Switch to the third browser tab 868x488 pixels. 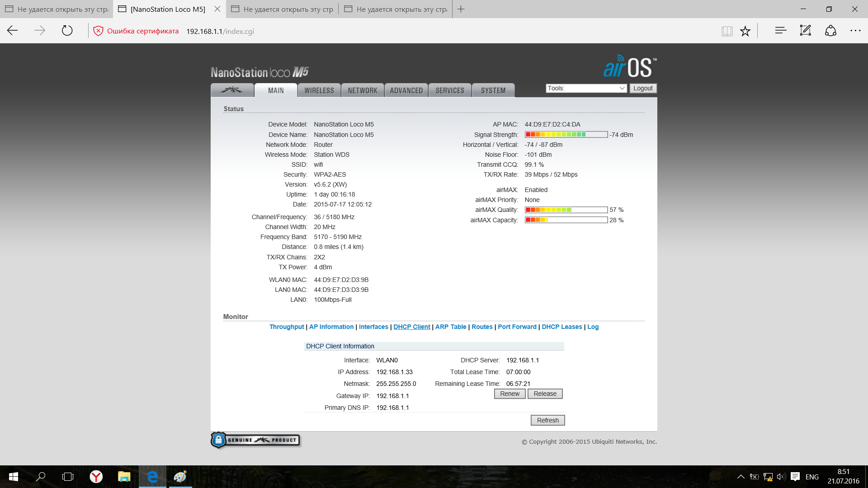click(x=283, y=9)
